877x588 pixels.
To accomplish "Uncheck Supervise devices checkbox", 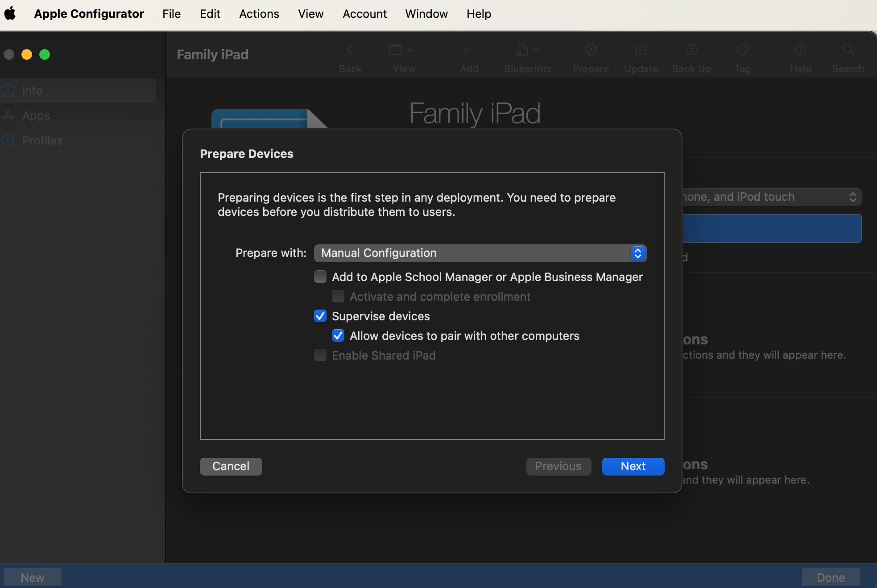I will [x=320, y=316].
